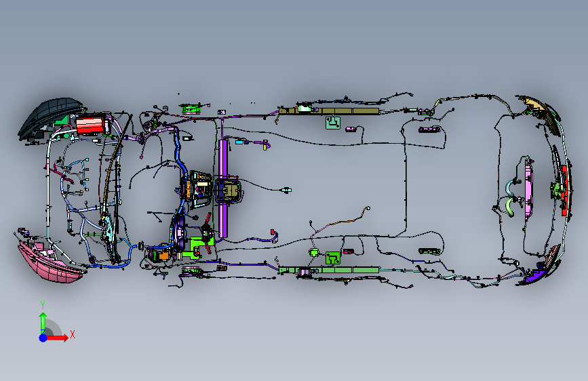Select the long olive sill panel on top side
Viewport: 588px width, 381px height.
coord(329,111)
